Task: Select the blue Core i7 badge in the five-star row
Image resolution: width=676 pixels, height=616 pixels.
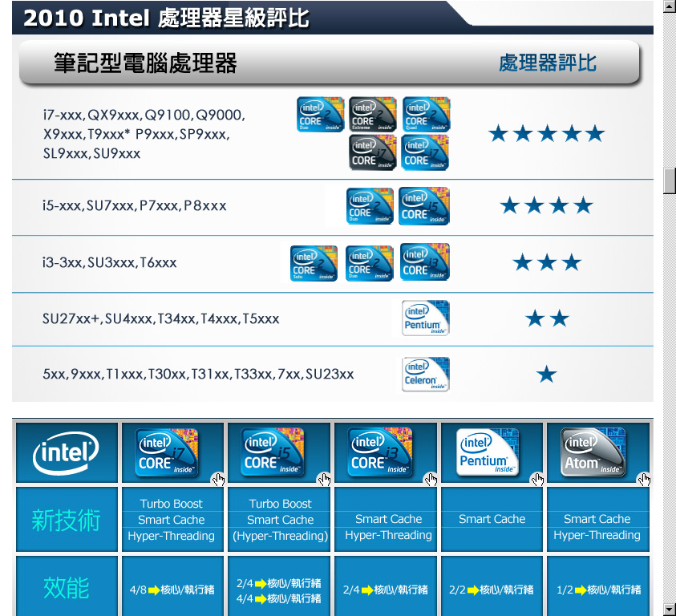Action: click(425, 152)
